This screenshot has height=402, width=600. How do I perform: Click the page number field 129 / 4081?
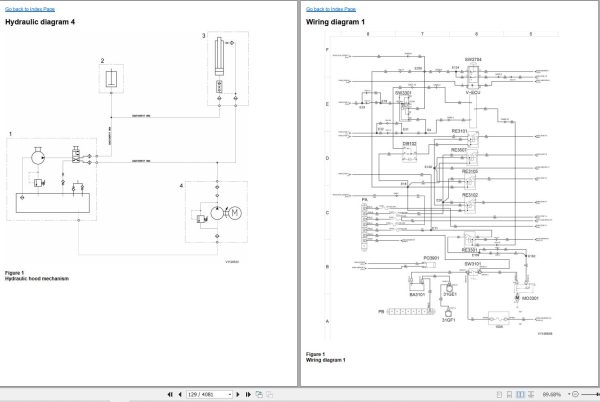coord(207,394)
